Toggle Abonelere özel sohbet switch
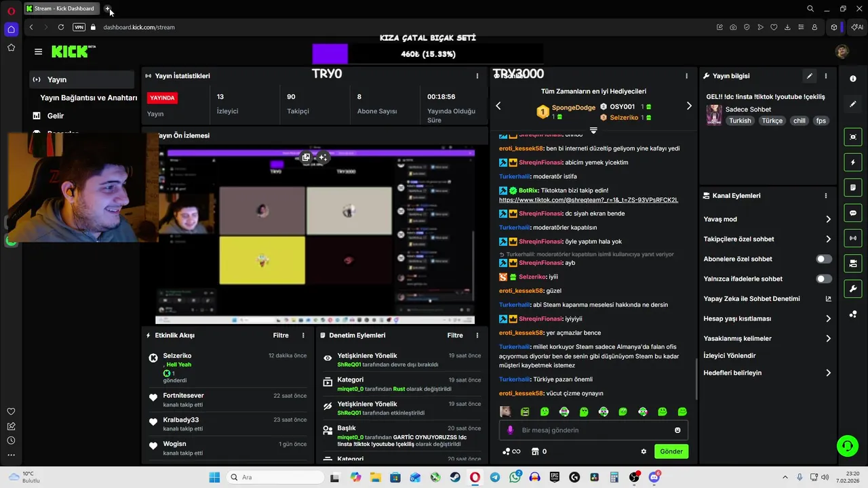Image resolution: width=868 pixels, height=488 pixels. pyautogui.click(x=824, y=259)
